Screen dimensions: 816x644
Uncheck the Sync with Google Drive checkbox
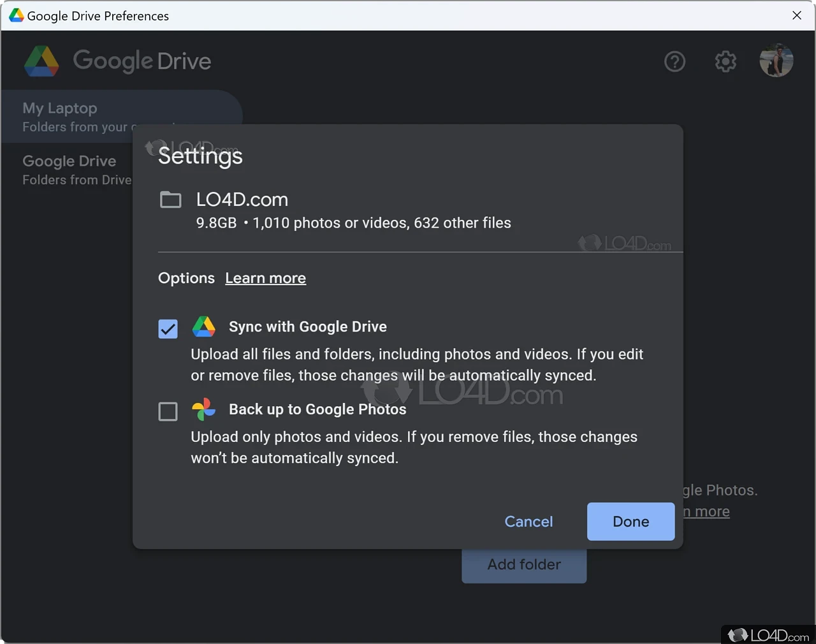click(x=168, y=329)
